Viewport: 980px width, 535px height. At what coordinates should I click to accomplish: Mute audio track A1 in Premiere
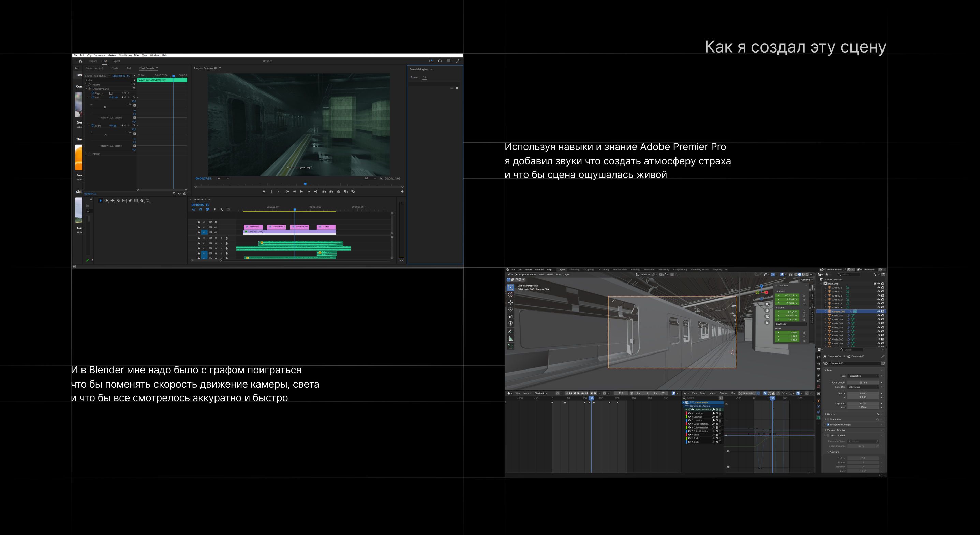(216, 238)
